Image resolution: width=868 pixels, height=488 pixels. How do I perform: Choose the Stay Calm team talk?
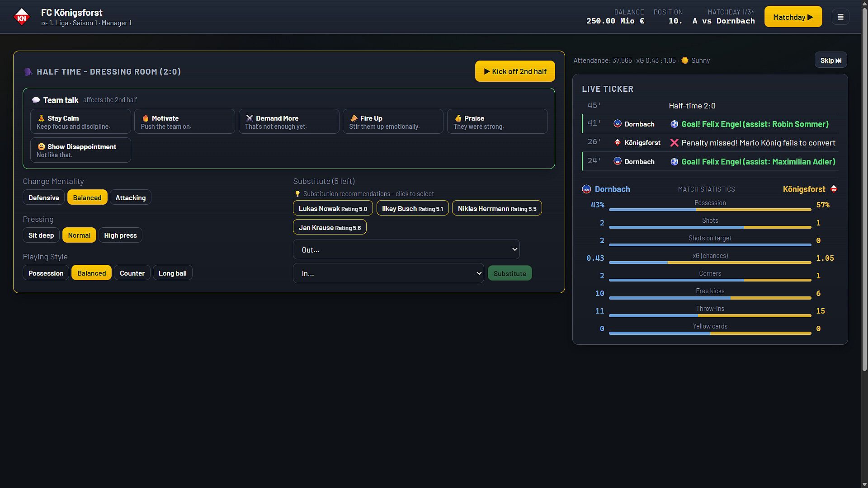point(80,122)
